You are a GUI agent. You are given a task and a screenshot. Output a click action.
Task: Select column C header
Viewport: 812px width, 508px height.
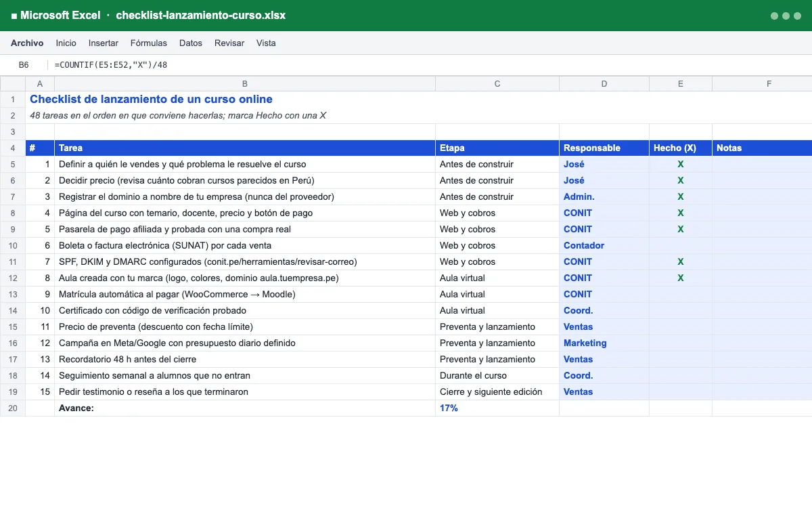[x=497, y=84]
